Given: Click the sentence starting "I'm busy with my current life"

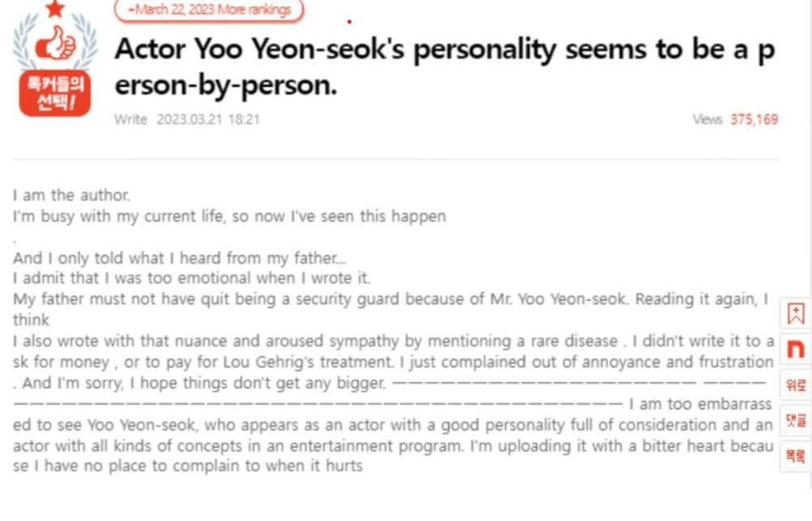Looking at the screenshot, I should click(x=230, y=217).
